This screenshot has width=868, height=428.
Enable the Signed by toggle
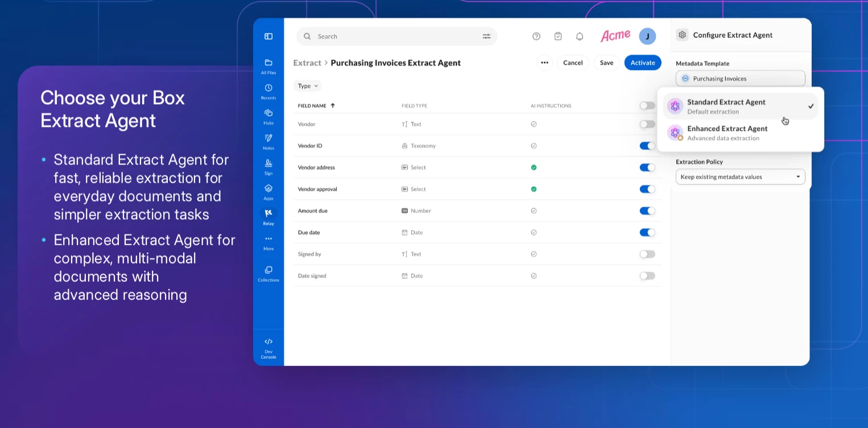point(647,254)
